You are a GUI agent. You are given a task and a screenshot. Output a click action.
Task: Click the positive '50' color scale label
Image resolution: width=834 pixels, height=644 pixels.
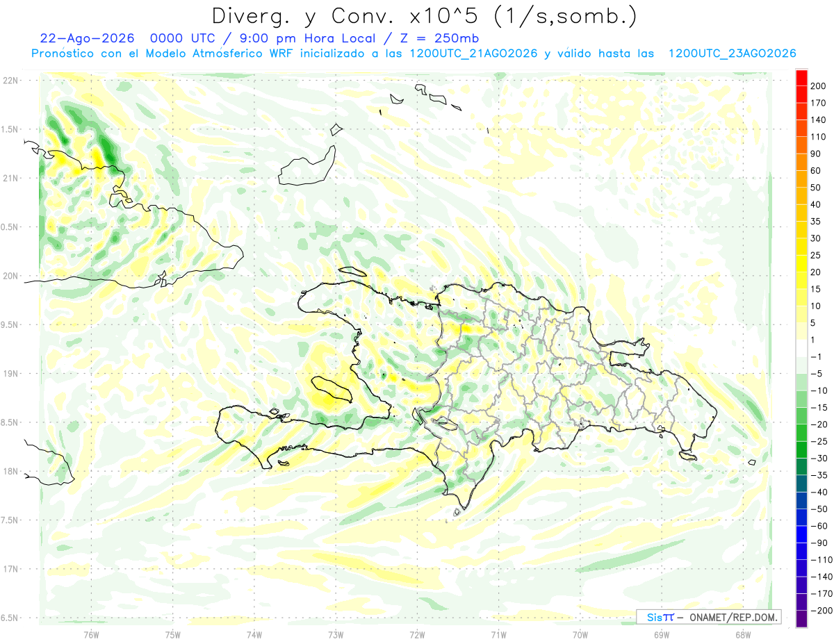[817, 188]
